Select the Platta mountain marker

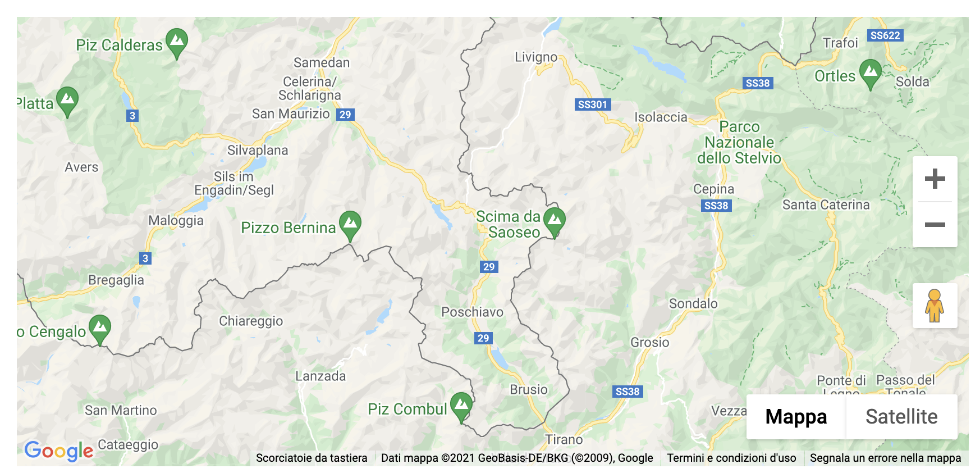[x=67, y=102]
